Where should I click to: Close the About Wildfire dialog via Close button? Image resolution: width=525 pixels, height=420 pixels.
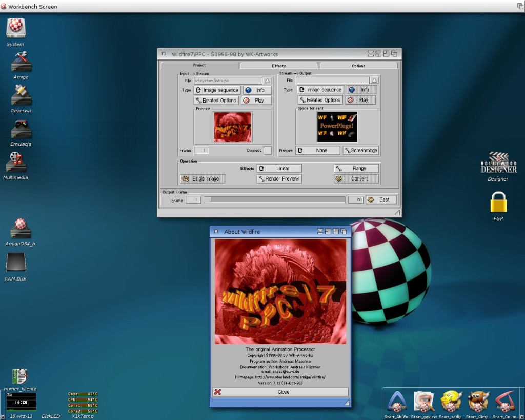[x=280, y=392]
